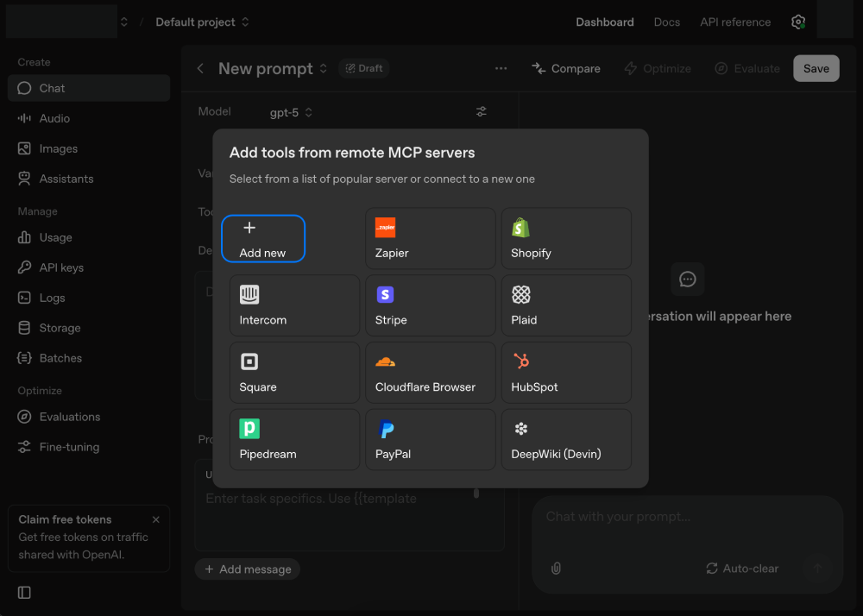This screenshot has width=863, height=616.
Task: Open the Default project dropdown
Action: coord(202,22)
